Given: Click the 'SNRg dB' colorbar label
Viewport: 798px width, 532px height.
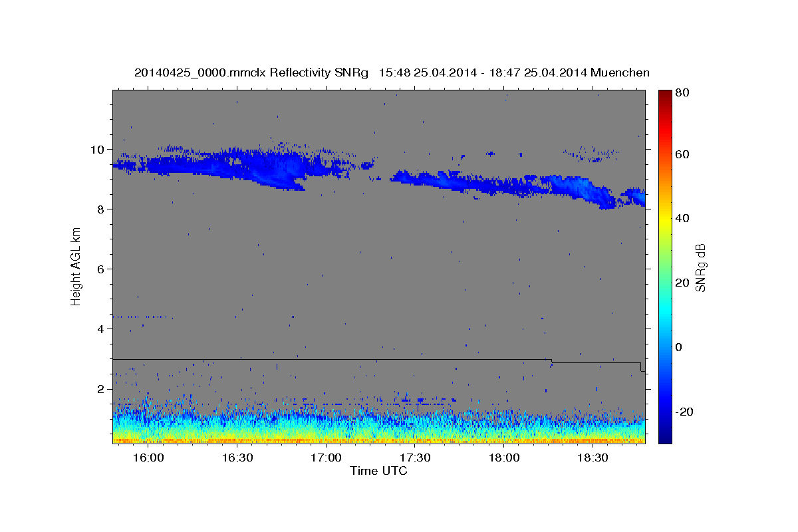Looking at the screenshot, I should tap(700, 267).
